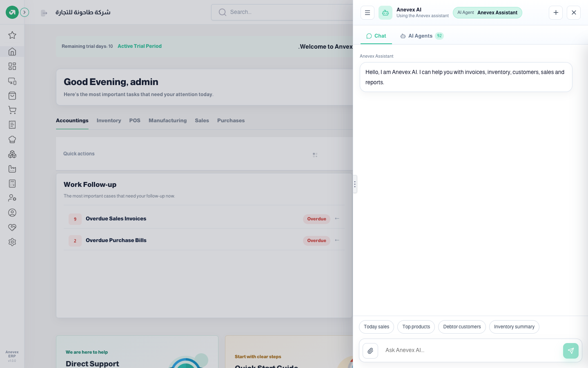
Task: Click the Top products suggestion chip
Action: pos(416,327)
